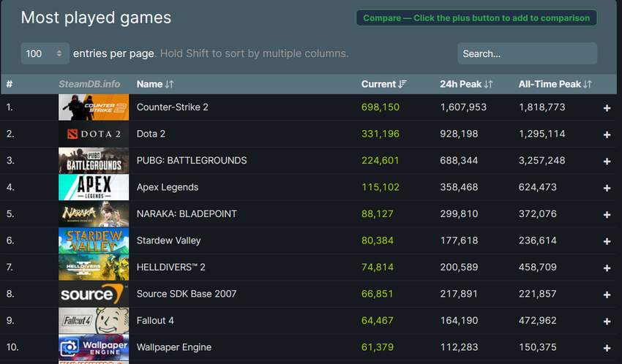Open the entries per page dropdown
The image size is (622, 364).
(45, 53)
